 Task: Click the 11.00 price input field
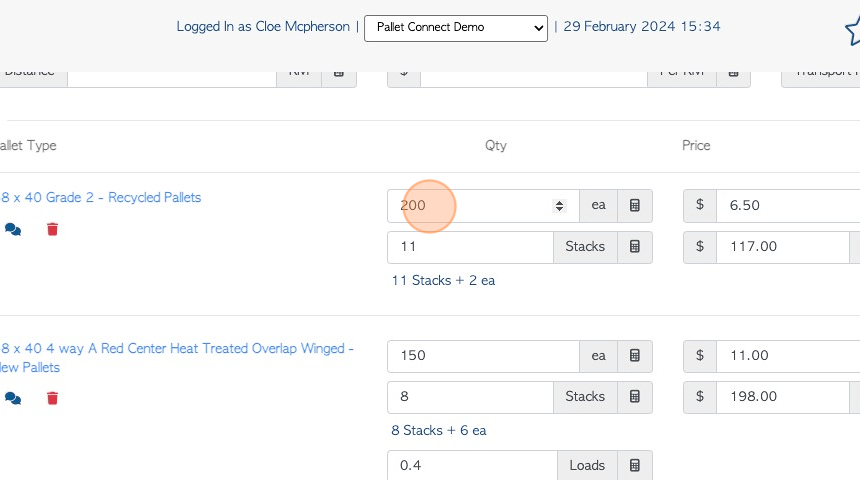pos(785,356)
